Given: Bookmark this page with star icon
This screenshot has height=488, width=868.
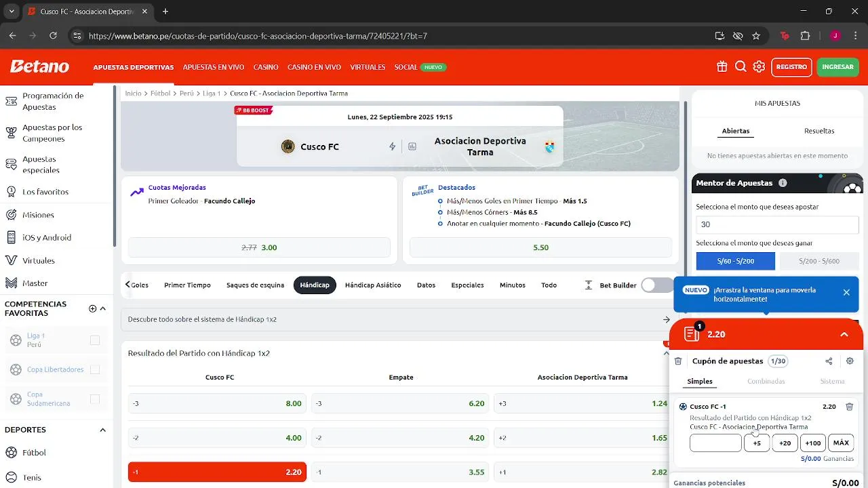Looking at the screenshot, I should 756,36.
